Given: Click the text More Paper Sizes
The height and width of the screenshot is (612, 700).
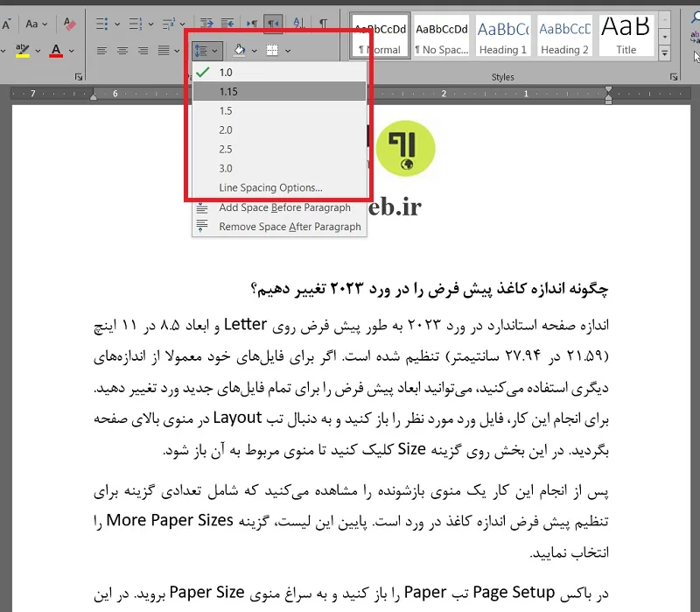Looking at the screenshot, I should pos(170,520).
